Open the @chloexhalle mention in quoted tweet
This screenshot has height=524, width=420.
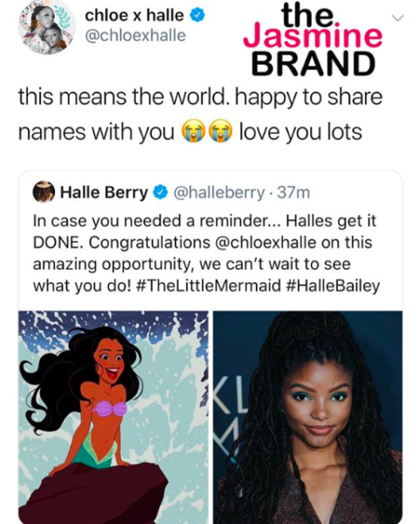266,242
